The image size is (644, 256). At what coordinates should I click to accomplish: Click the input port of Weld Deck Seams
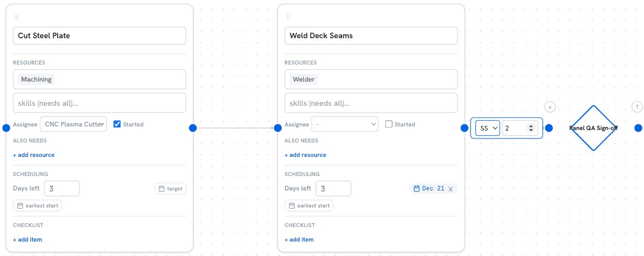click(x=278, y=128)
